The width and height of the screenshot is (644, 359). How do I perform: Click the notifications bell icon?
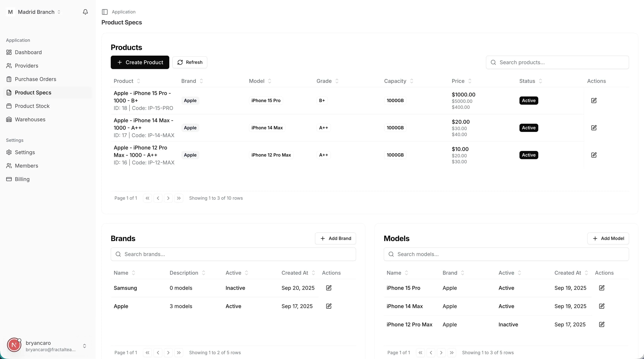85,12
